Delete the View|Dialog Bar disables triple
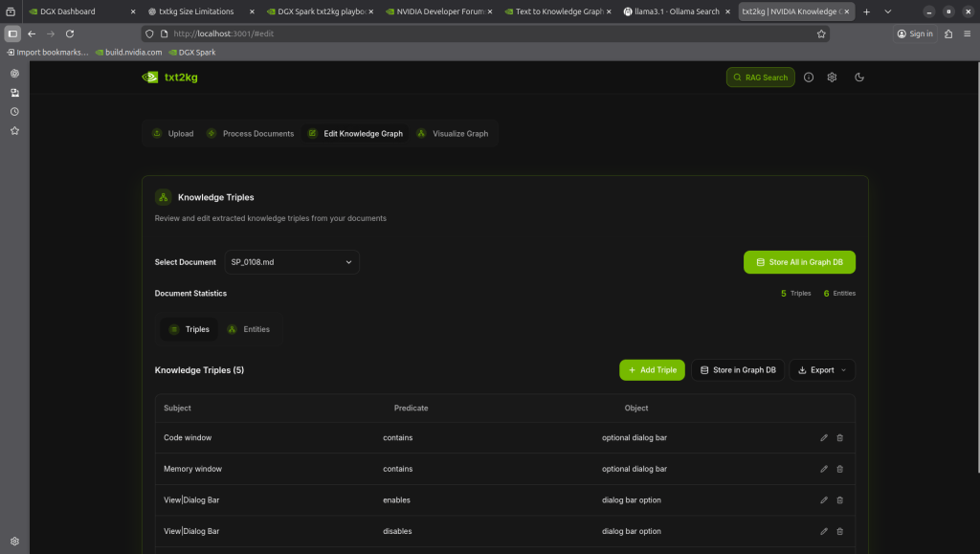Viewport: 980px width, 554px height. click(x=840, y=531)
